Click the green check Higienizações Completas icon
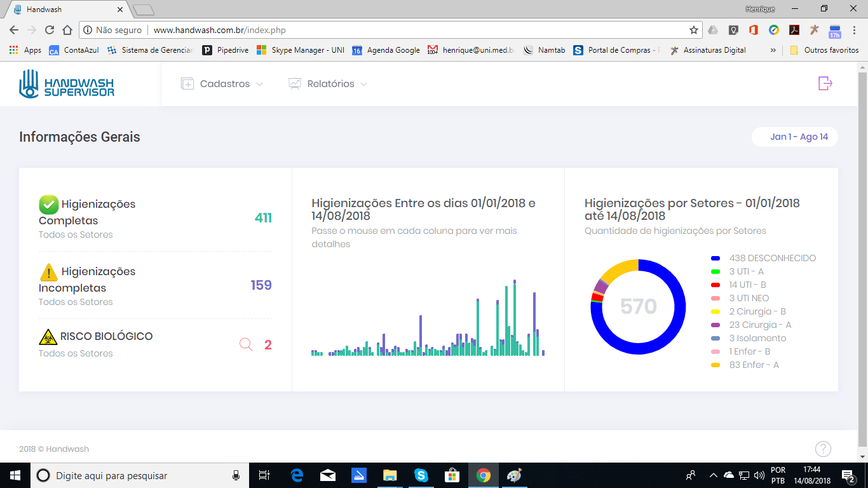Screen dimensions: 868x488 pyautogui.click(x=49, y=205)
